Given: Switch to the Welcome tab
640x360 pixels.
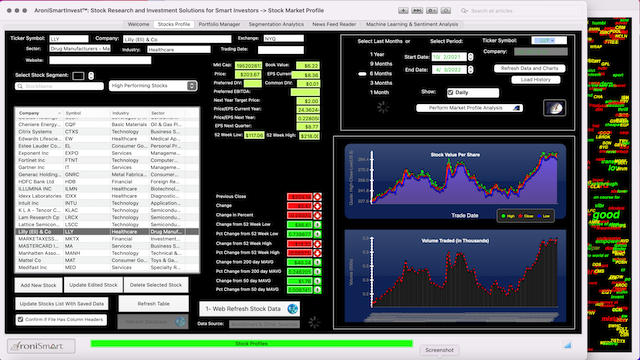Looking at the screenshot, I should (138, 24).
